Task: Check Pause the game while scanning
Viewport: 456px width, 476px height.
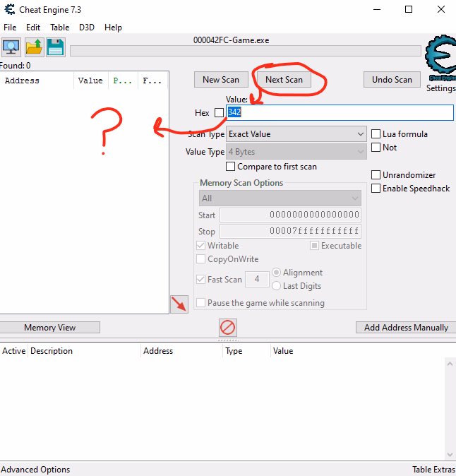Action: click(201, 303)
